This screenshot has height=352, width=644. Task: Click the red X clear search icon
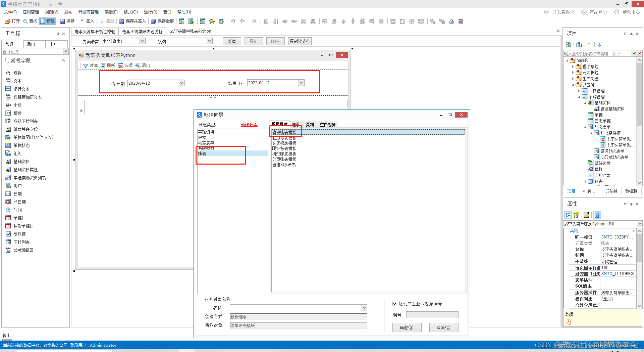coord(640,53)
